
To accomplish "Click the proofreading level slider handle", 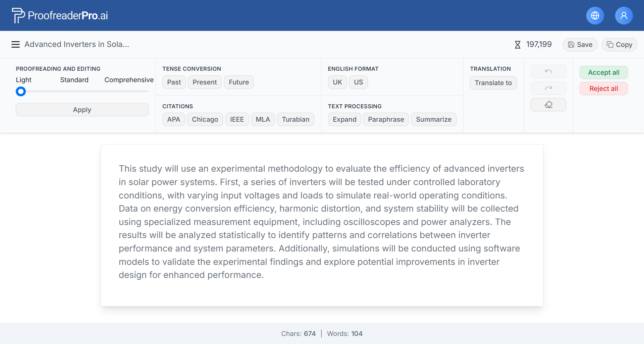I will pyautogui.click(x=21, y=91).
